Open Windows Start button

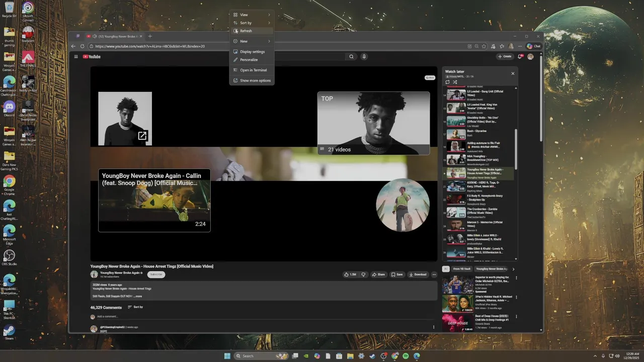tap(227, 356)
